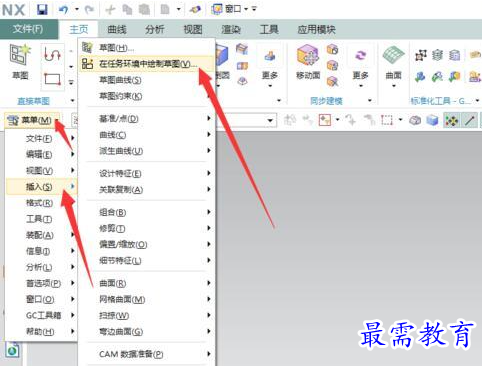This screenshot has height=366, width=482.
Task: Click the Save icon in title bar
Action: 42,10
